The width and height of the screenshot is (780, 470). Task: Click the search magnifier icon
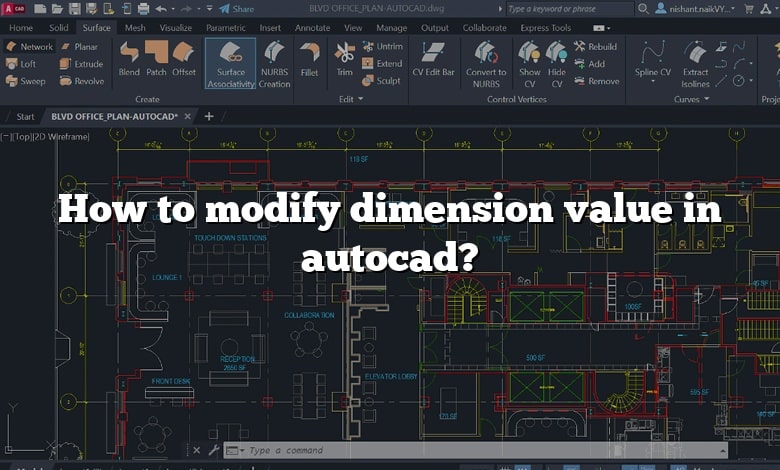(643, 8)
